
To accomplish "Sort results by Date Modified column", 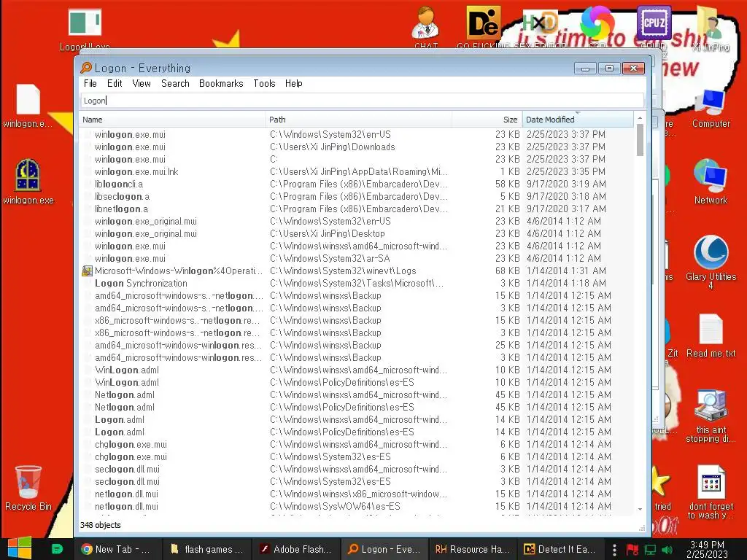I will (x=578, y=120).
